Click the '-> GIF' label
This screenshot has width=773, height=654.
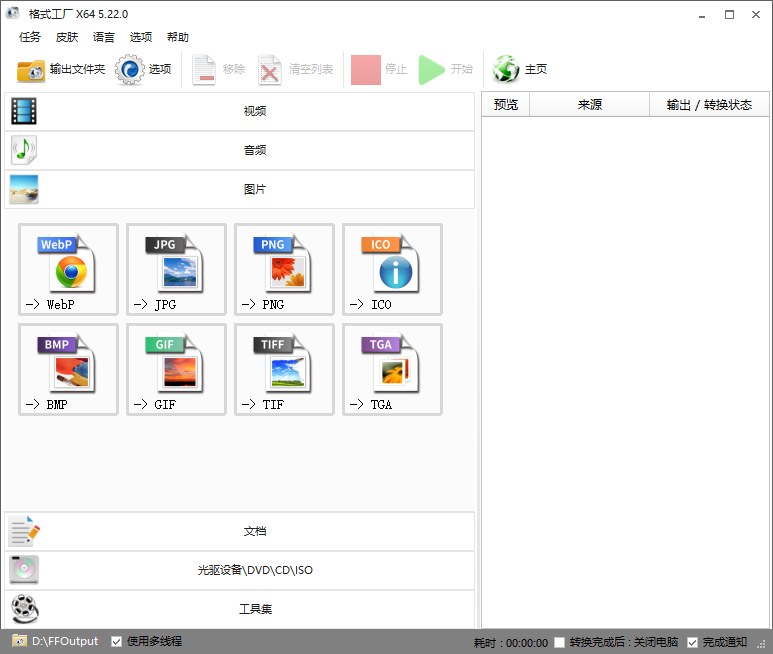pyautogui.click(x=155, y=405)
